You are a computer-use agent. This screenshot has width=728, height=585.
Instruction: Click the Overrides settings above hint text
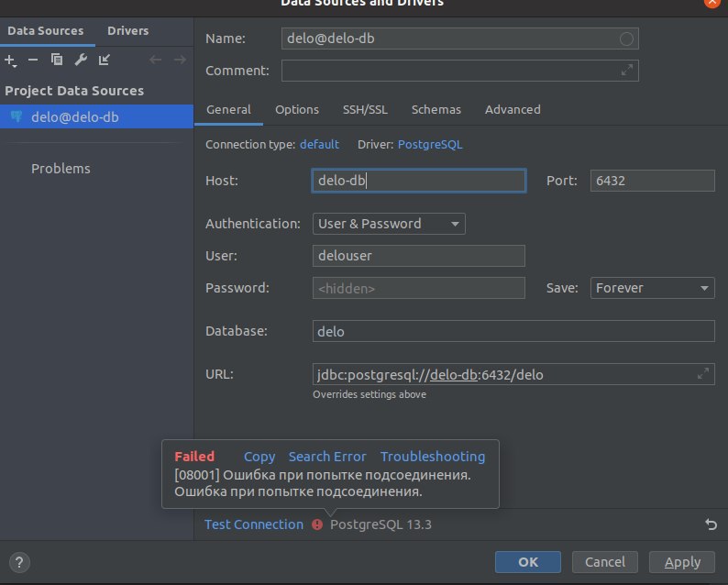click(370, 394)
